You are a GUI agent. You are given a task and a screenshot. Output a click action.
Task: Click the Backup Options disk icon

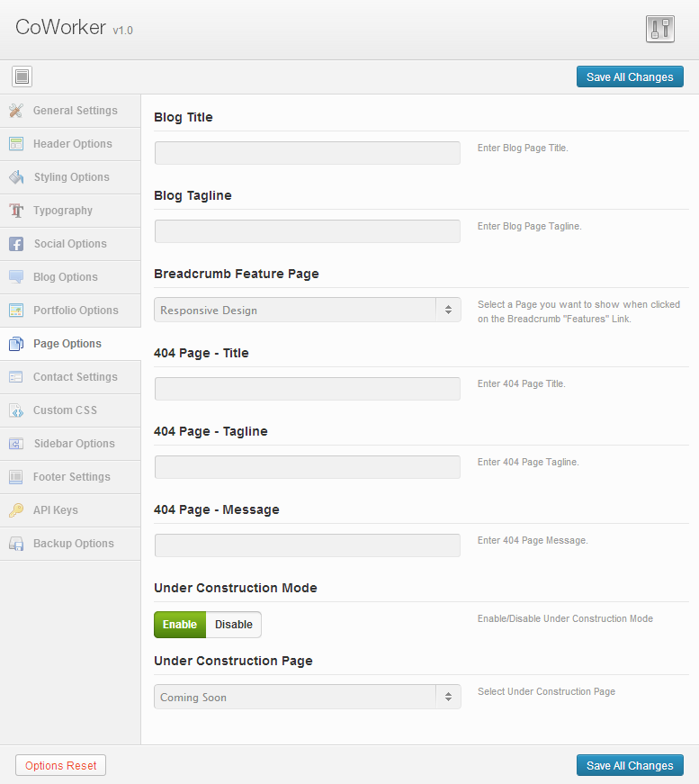tap(16, 544)
